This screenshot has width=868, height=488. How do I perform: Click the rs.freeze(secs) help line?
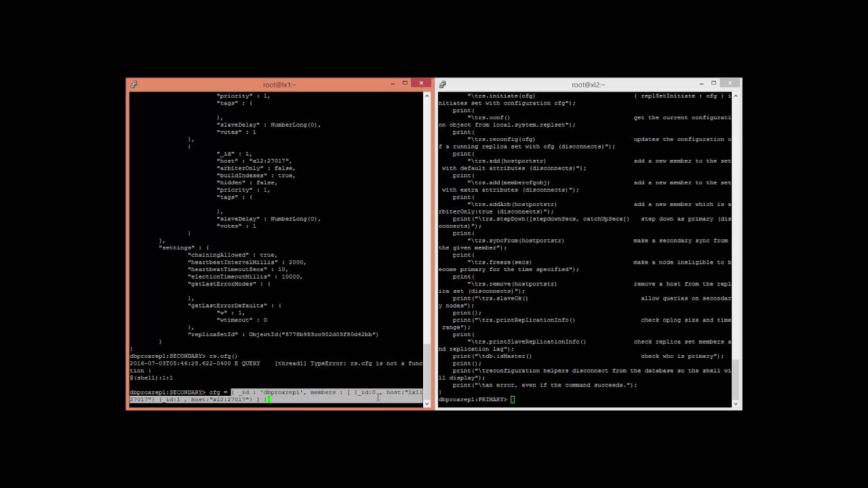[585, 266]
